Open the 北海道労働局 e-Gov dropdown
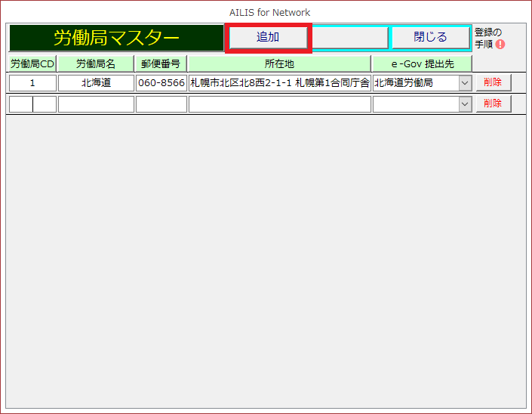Image resolution: width=532 pixels, height=414 pixels. (465, 83)
